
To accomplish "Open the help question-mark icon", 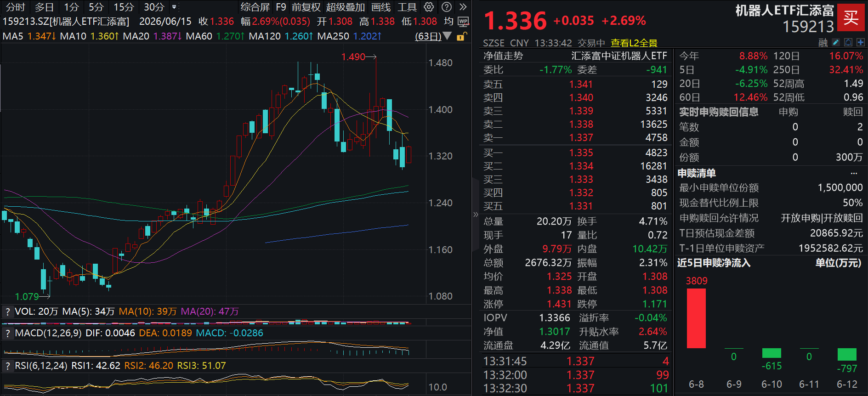I will (446, 7).
